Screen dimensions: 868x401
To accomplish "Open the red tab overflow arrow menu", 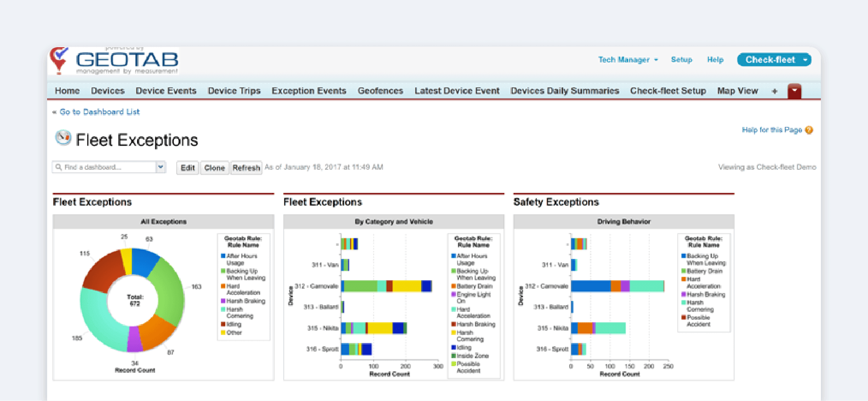I will click(x=794, y=91).
